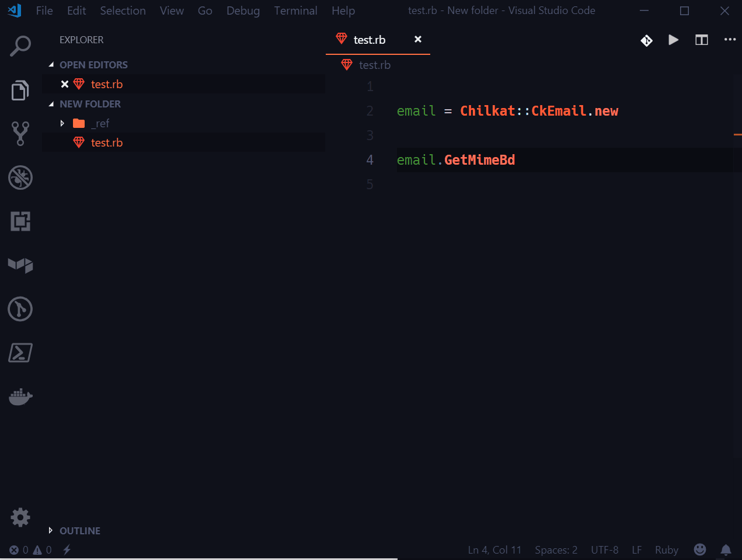Click the lightning bolt status icon
Image resolution: width=742 pixels, height=560 pixels.
67,550
